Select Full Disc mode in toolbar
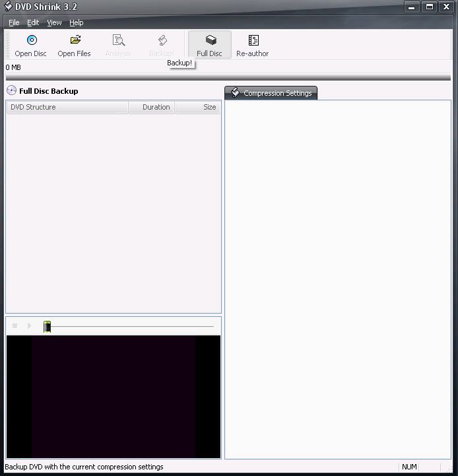The height and width of the screenshot is (476, 458). (x=209, y=45)
